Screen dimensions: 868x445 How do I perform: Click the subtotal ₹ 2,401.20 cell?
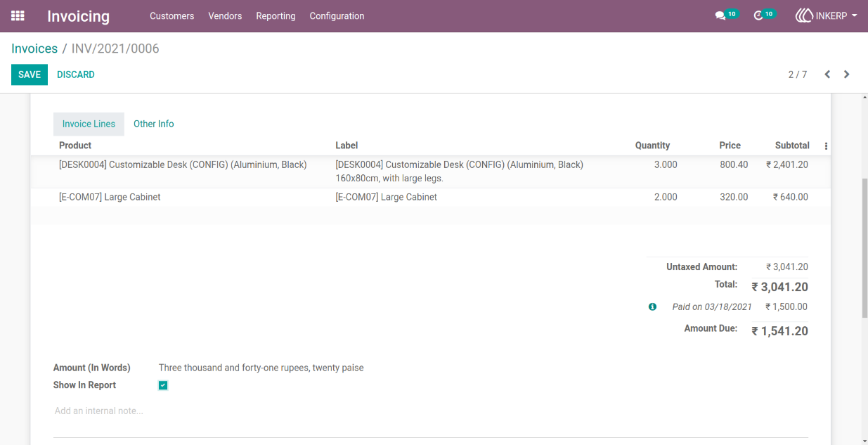pyautogui.click(x=787, y=165)
